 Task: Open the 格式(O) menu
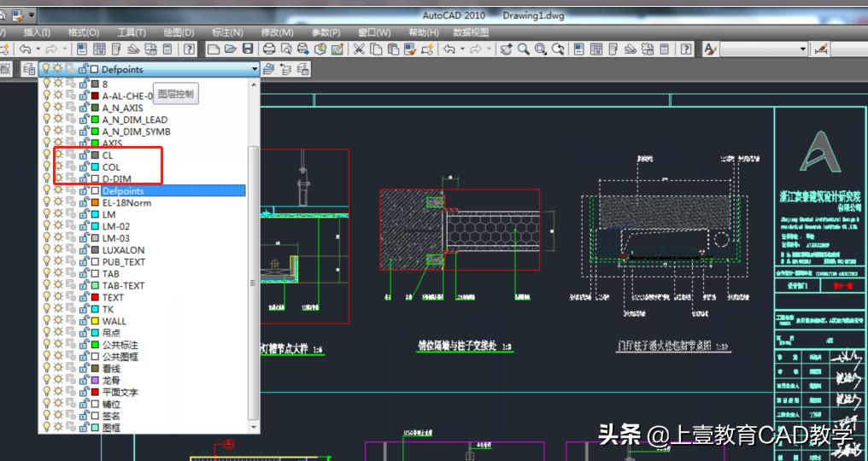[x=83, y=32]
